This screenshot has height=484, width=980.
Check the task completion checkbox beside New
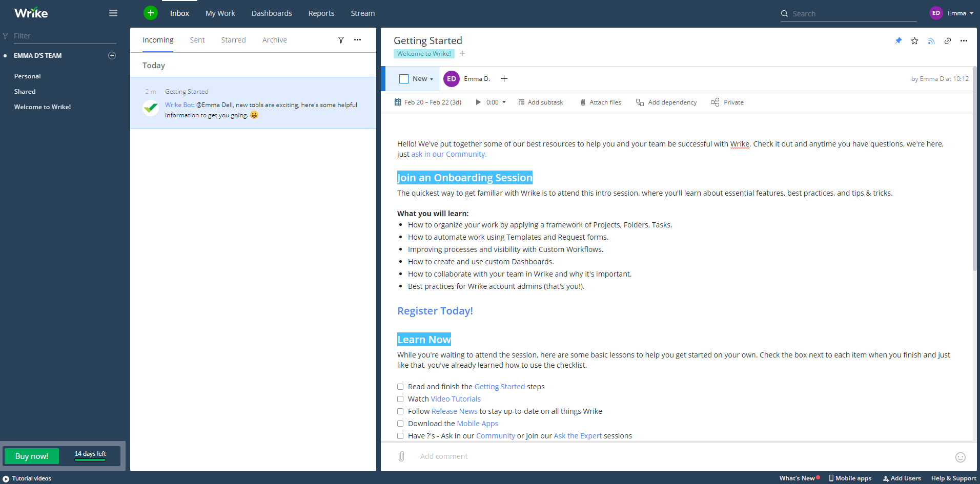tap(404, 79)
